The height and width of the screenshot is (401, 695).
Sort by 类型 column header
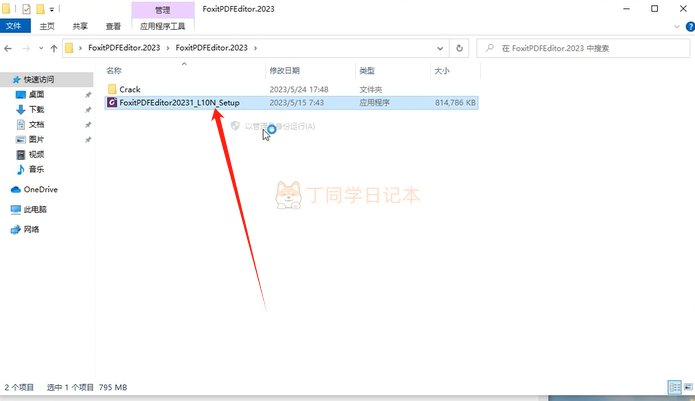(x=367, y=70)
